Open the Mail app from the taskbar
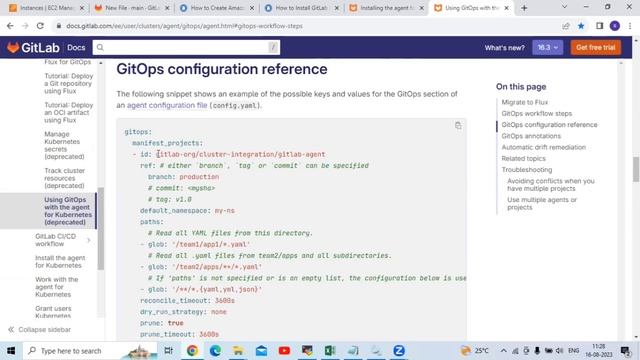640x360 pixels. (261, 351)
